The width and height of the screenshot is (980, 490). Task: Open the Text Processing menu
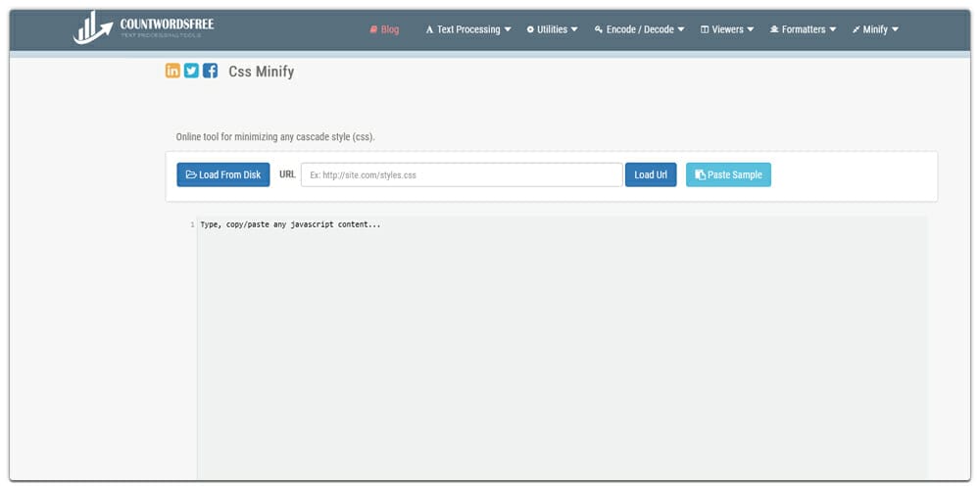pyautogui.click(x=468, y=29)
